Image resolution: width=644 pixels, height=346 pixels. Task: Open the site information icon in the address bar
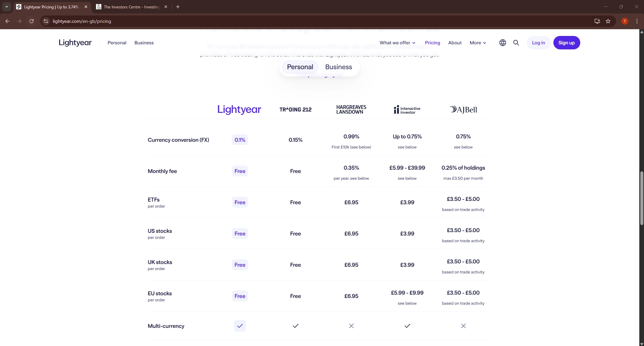pos(46,21)
